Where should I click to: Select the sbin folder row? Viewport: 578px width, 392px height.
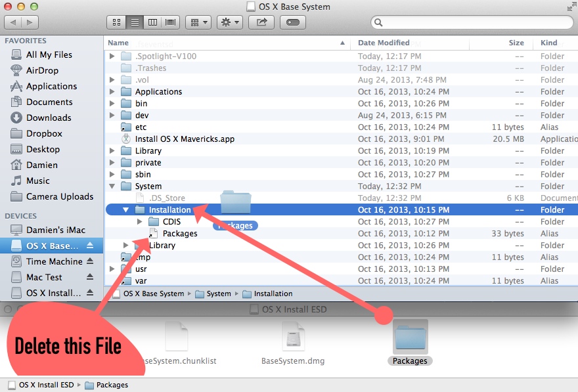[341, 174]
